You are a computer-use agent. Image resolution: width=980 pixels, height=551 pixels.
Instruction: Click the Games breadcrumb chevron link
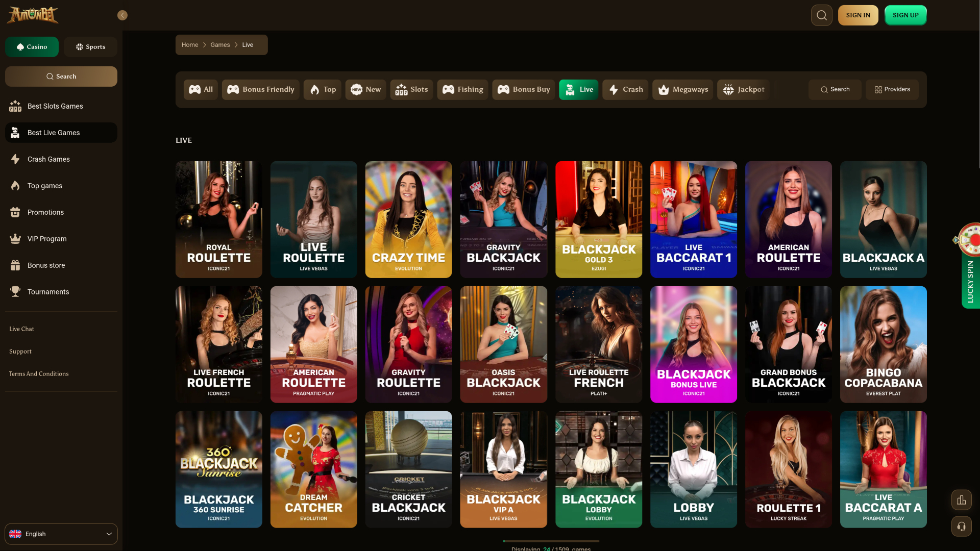click(x=220, y=45)
